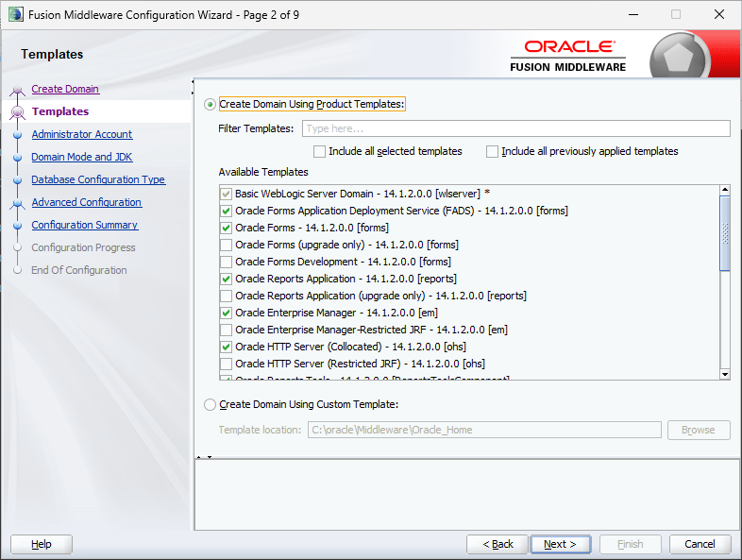Close the Configuration Wizard window
The height and width of the screenshot is (560, 742).
click(x=719, y=15)
